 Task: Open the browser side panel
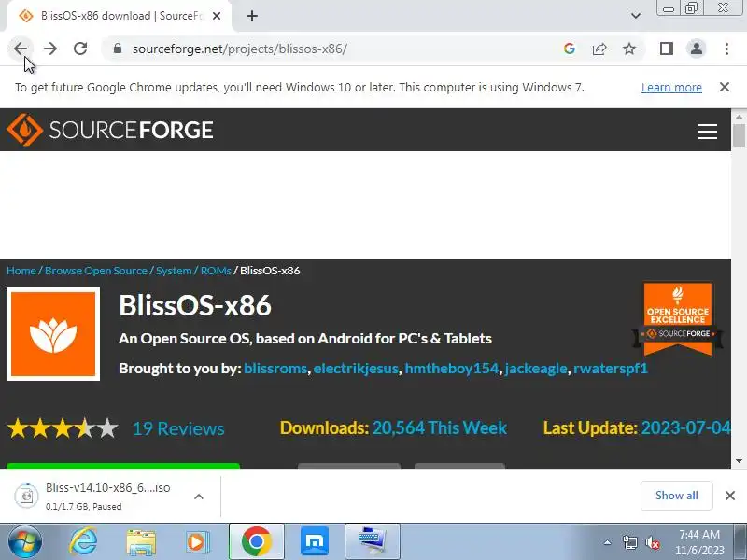(666, 49)
